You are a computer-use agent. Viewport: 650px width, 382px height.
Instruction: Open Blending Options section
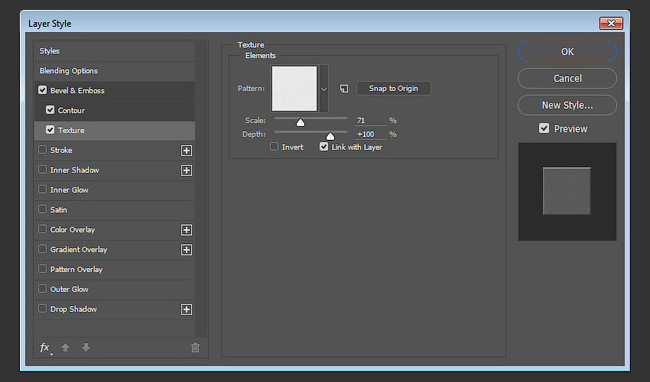tap(114, 71)
